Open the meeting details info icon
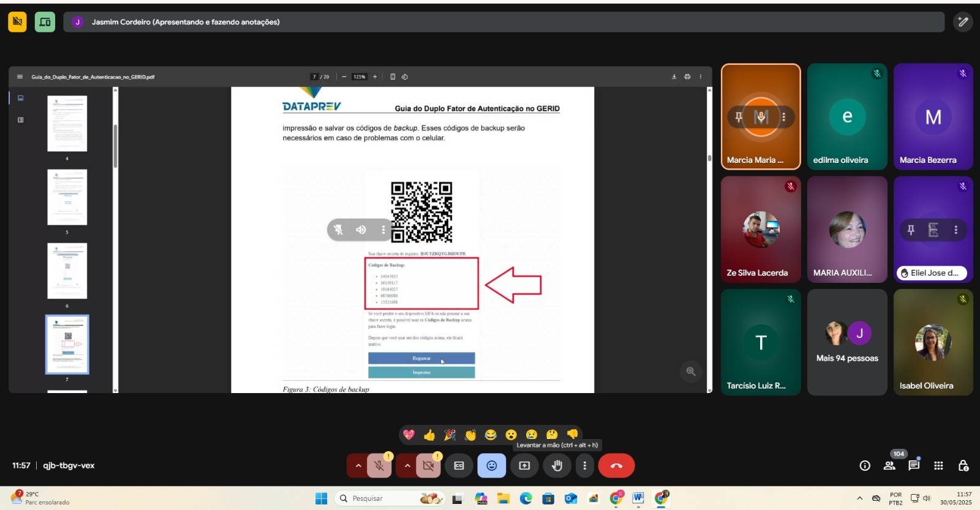This screenshot has width=980, height=510. [x=865, y=466]
